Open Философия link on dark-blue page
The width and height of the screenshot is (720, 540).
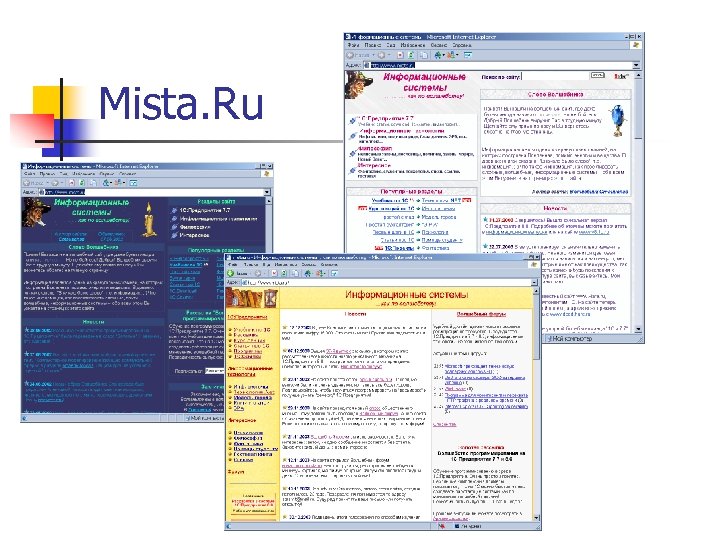pos(195,227)
